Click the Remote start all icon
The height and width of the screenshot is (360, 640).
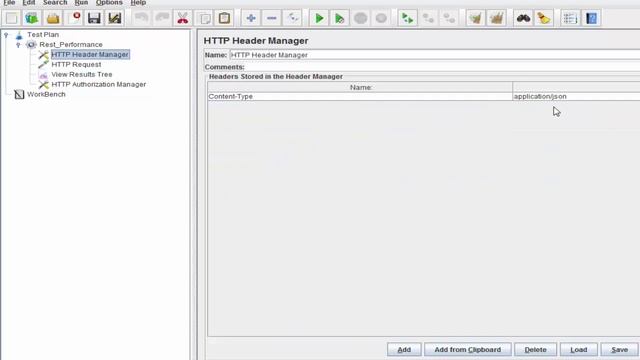[408, 18]
